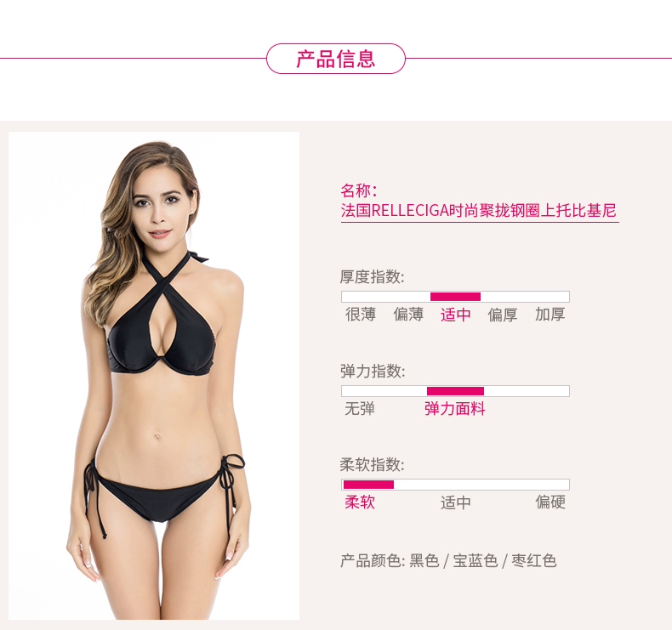Click the pink elasticity index bar segment
This screenshot has height=630, width=672.
(455, 391)
